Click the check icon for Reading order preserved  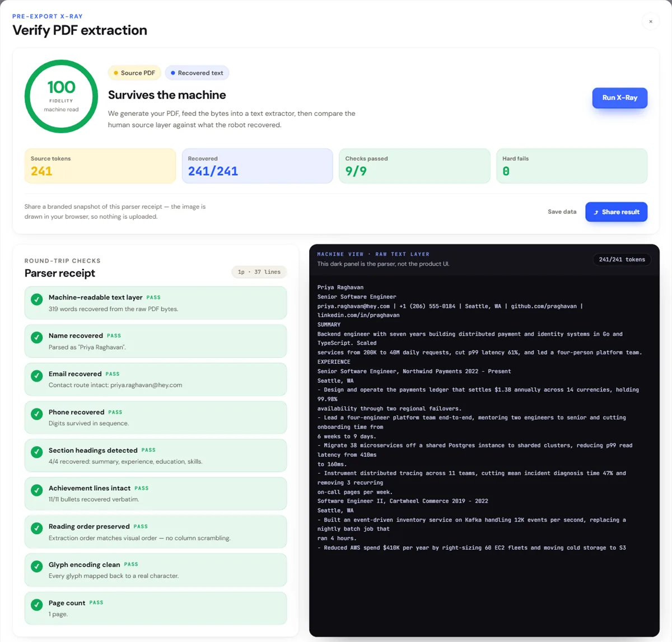[37, 528]
